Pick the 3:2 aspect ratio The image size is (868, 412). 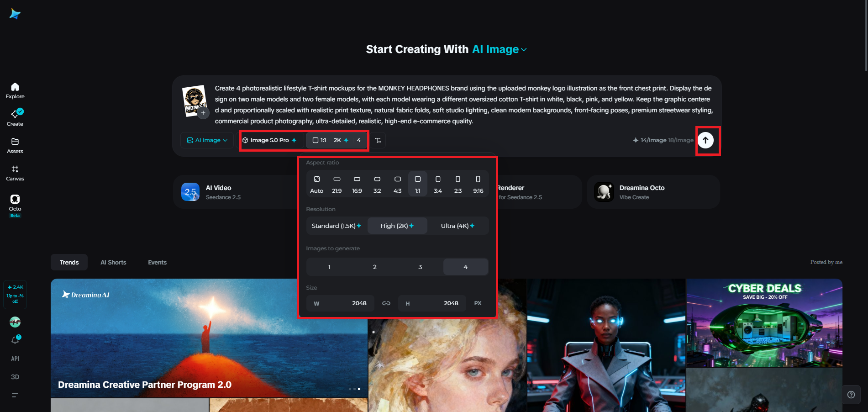click(x=377, y=184)
